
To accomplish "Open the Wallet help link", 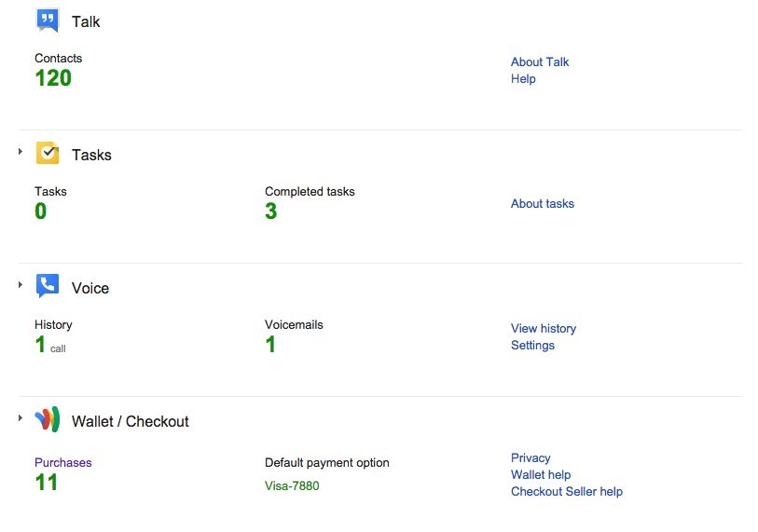I will coord(540,475).
